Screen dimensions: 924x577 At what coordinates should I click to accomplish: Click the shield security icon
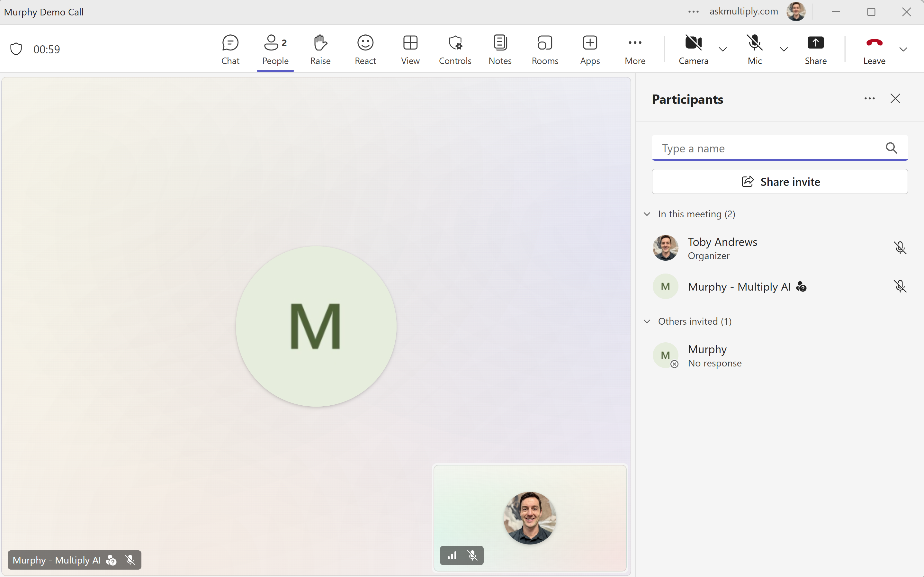(16, 49)
